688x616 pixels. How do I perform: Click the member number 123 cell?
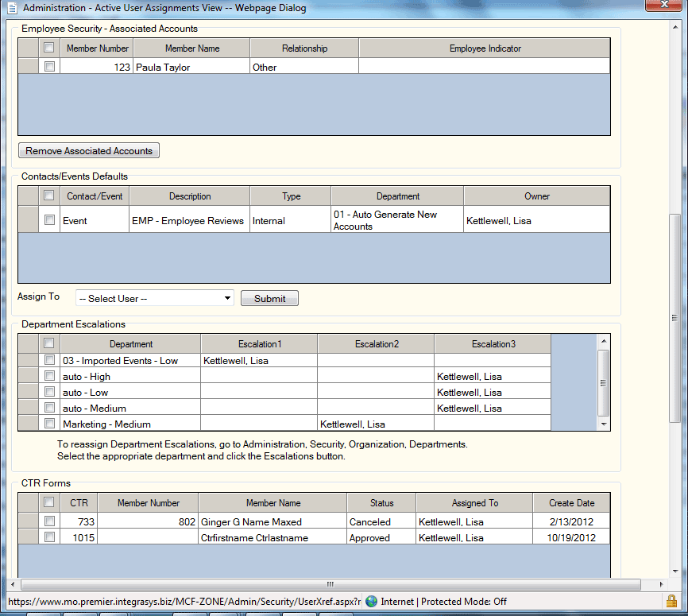97,68
